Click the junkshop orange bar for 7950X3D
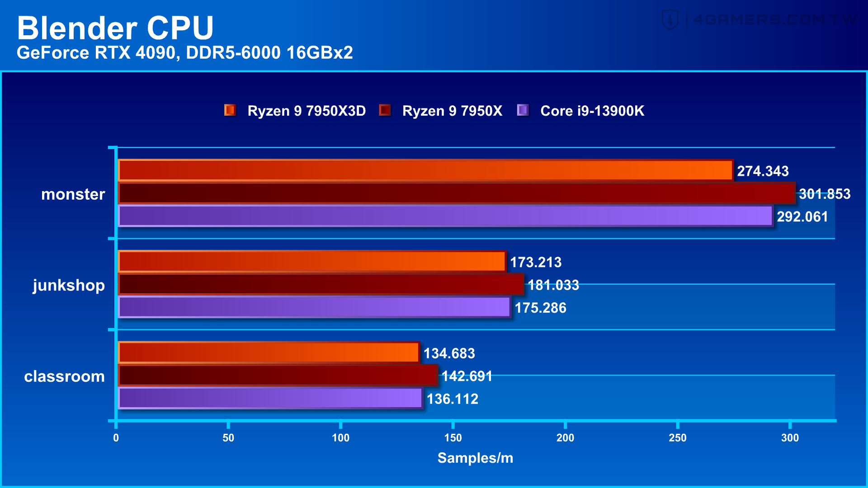Viewport: 868px width, 488px height. (312, 262)
